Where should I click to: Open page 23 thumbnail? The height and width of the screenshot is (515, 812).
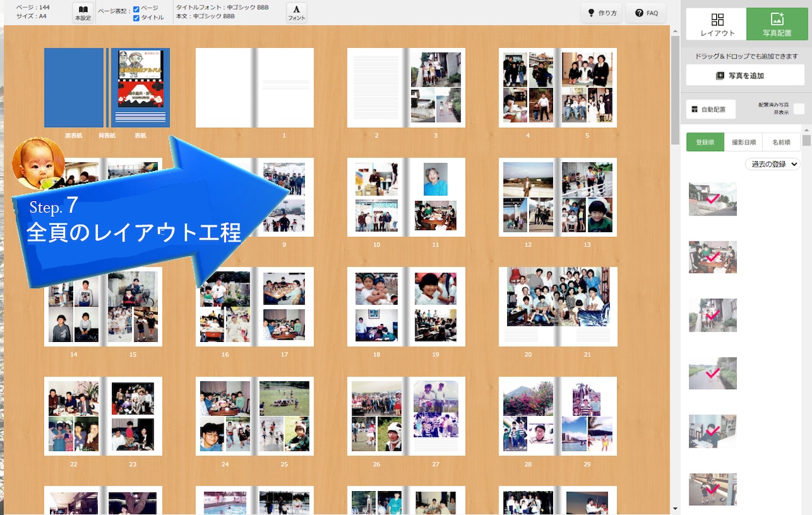point(133,416)
